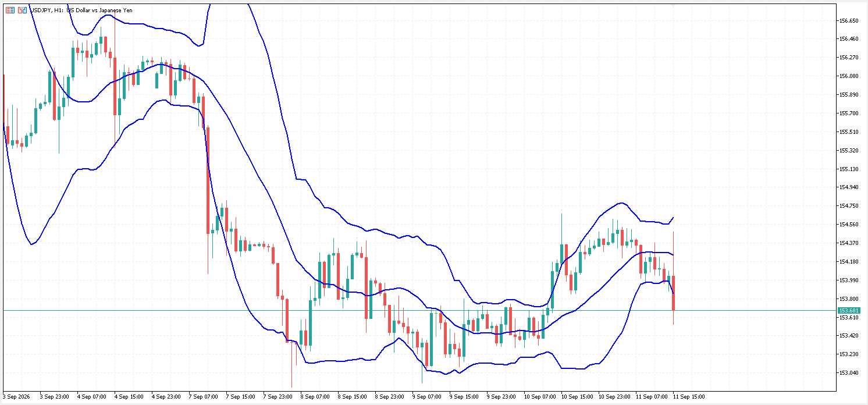868x405 pixels.
Task: Click the '7 Sep 23:00' time label
Action: coord(278,397)
